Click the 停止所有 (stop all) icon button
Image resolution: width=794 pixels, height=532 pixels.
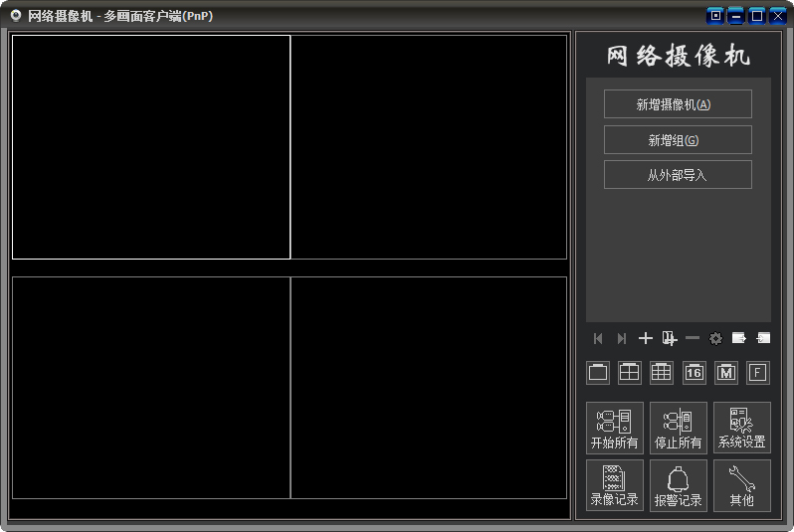678,428
